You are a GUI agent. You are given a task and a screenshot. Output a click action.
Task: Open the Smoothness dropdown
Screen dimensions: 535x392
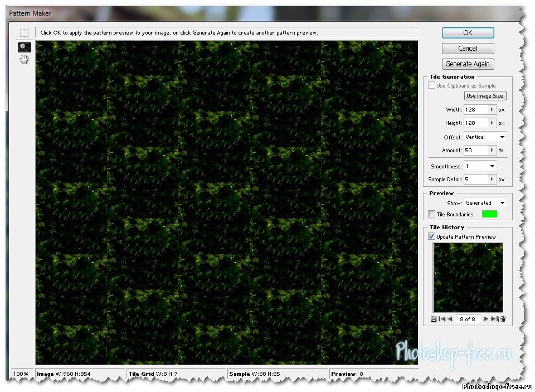[x=492, y=166]
